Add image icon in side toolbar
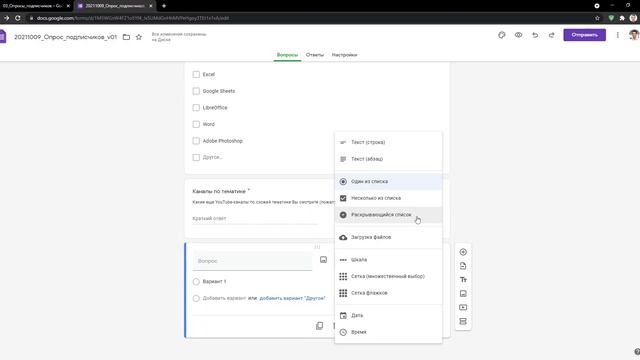640x360 pixels. [463, 293]
